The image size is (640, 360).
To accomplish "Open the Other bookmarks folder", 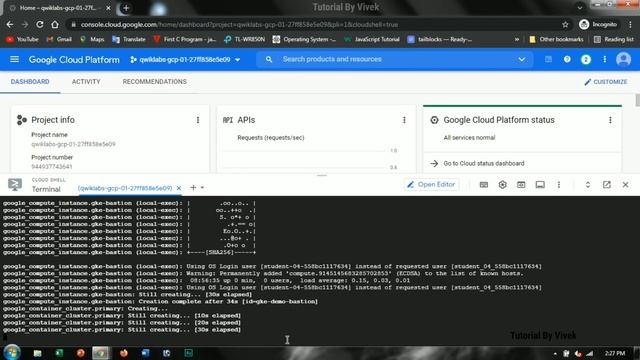I will point(556,40).
